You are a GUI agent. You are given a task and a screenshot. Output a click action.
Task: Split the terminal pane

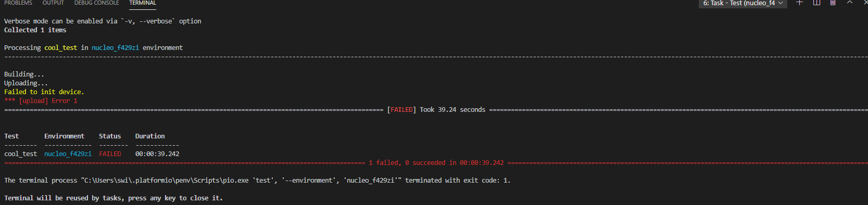(x=816, y=3)
